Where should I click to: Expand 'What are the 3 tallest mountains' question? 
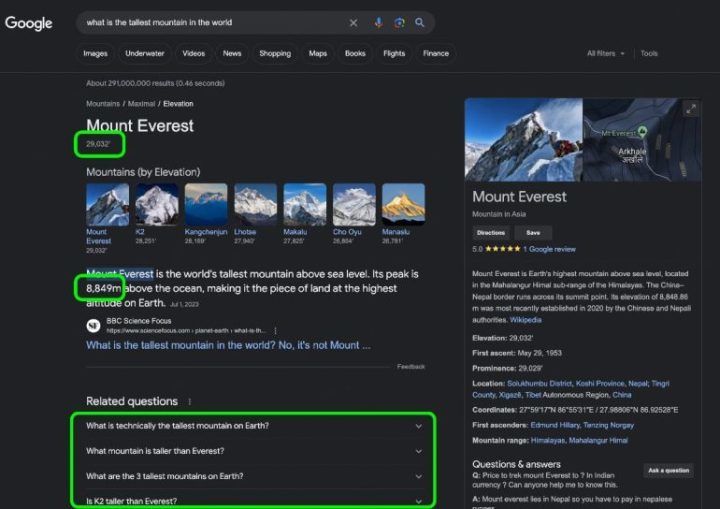pyautogui.click(x=254, y=476)
